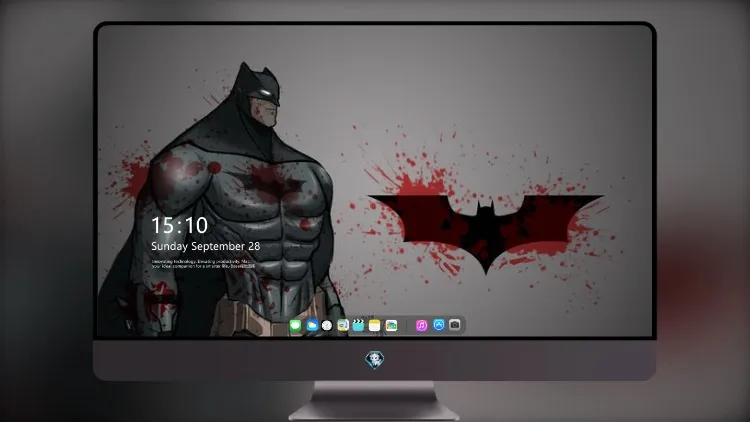The image size is (750, 422).
Task: Open the Photos gallery icon in dock
Action: pyautogui.click(x=391, y=326)
